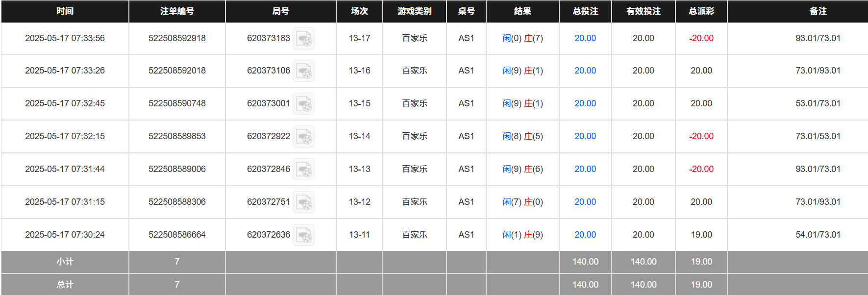Launch replay icon for round 620372636
Viewport: 868px width, 295px height.
click(x=303, y=235)
